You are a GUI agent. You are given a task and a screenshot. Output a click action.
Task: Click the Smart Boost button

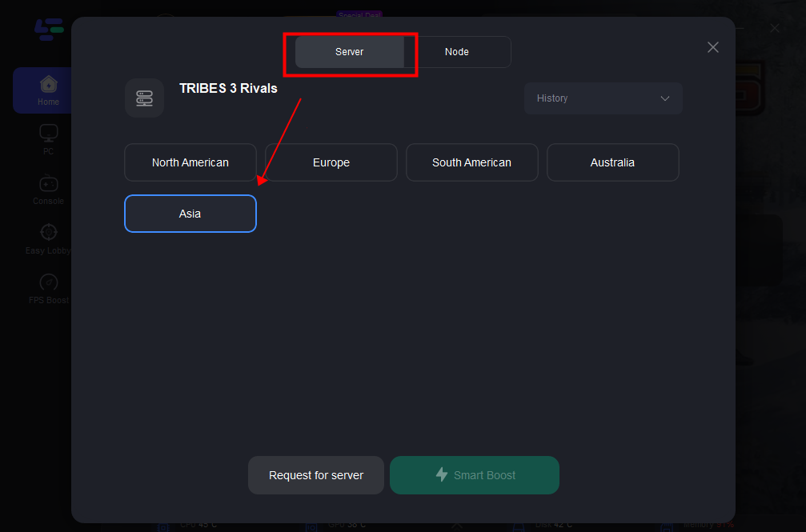coord(474,474)
